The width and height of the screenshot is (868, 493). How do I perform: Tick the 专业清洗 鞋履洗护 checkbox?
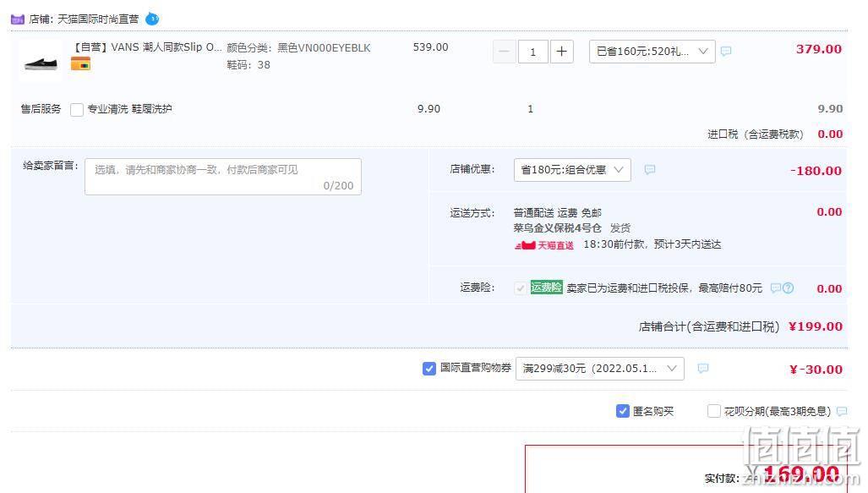click(x=77, y=110)
